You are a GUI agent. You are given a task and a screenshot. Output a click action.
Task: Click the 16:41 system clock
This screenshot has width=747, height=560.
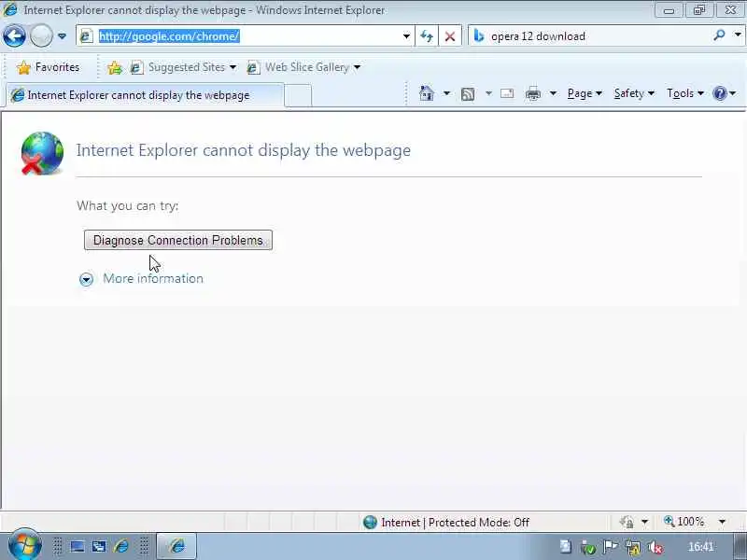tap(701, 547)
